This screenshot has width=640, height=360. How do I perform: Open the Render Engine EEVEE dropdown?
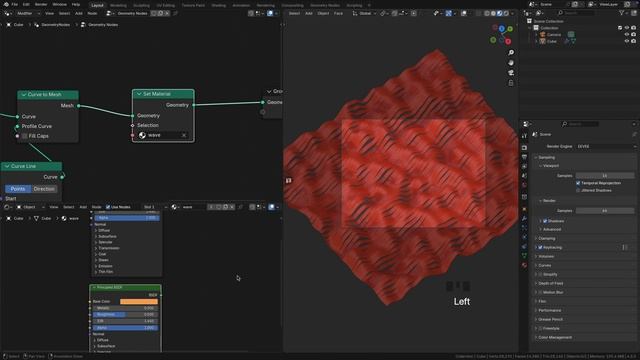pyautogui.click(x=606, y=146)
